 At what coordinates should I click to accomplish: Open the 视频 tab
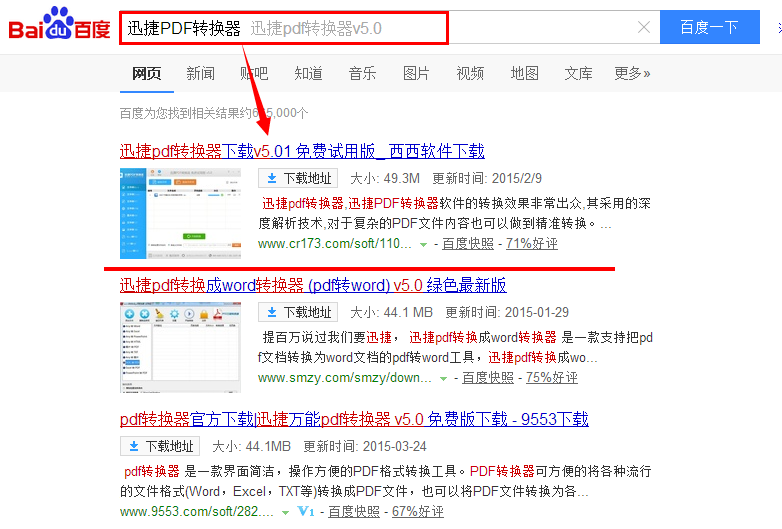tap(470, 74)
